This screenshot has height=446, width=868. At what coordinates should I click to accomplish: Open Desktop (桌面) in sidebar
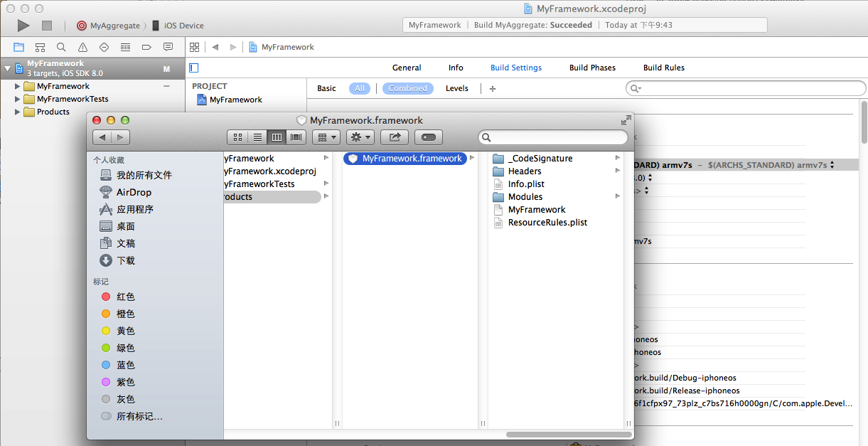(x=117, y=226)
